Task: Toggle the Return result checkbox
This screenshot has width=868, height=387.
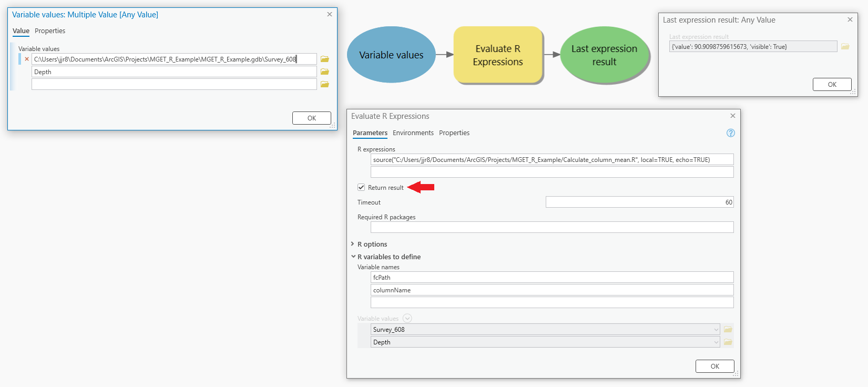Action: [361, 187]
